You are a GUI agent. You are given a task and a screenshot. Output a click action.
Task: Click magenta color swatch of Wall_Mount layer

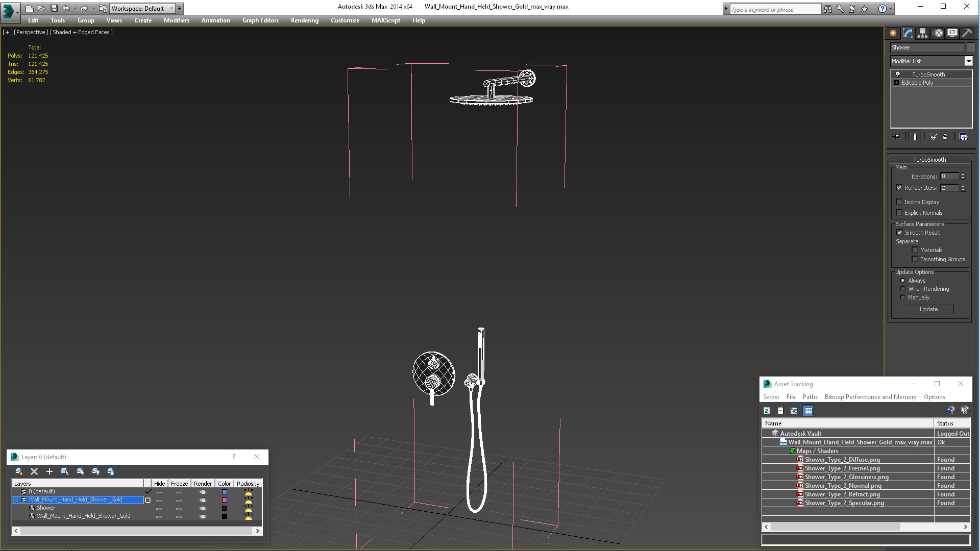[224, 500]
